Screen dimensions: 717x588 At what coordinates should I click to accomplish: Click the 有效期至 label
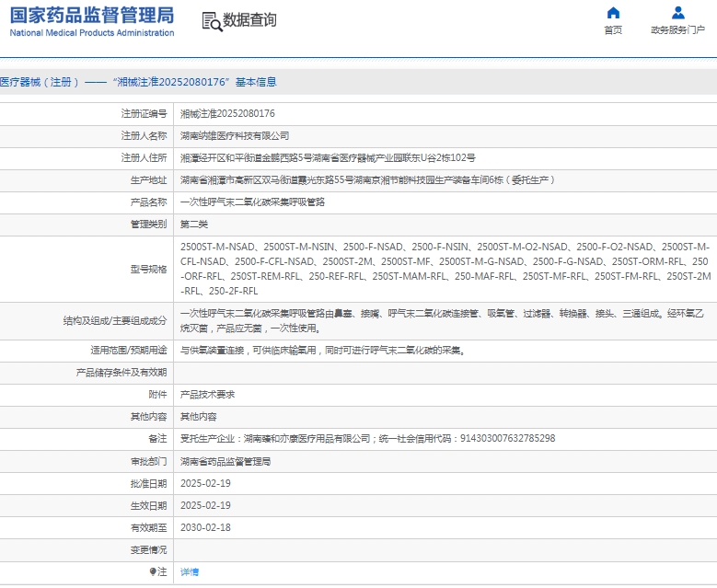[148, 527]
